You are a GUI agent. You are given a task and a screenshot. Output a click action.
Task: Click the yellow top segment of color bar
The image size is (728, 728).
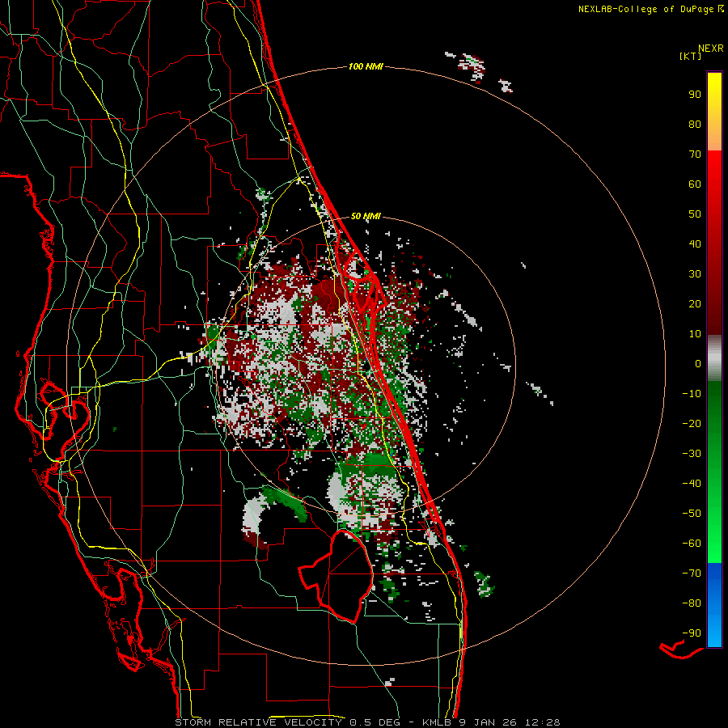point(714,112)
